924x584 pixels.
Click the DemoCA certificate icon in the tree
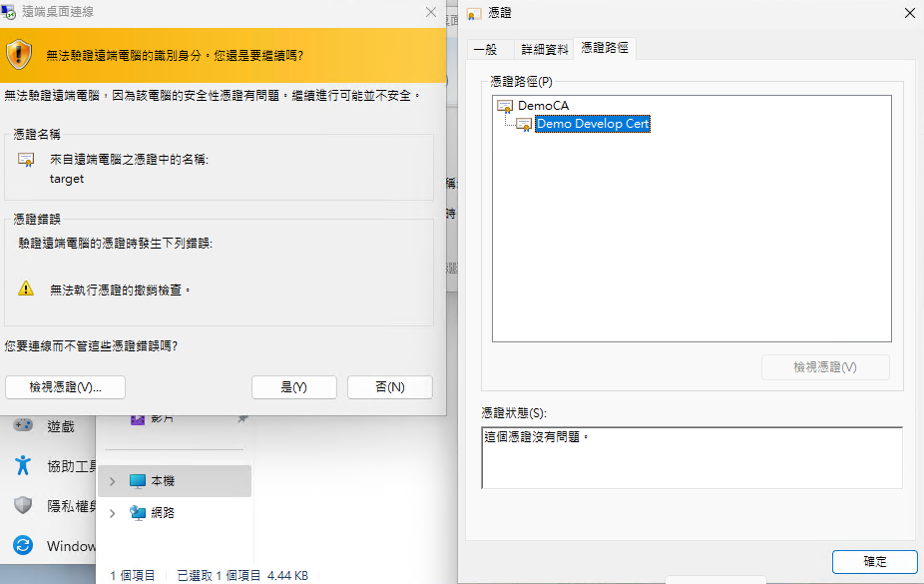click(505, 106)
